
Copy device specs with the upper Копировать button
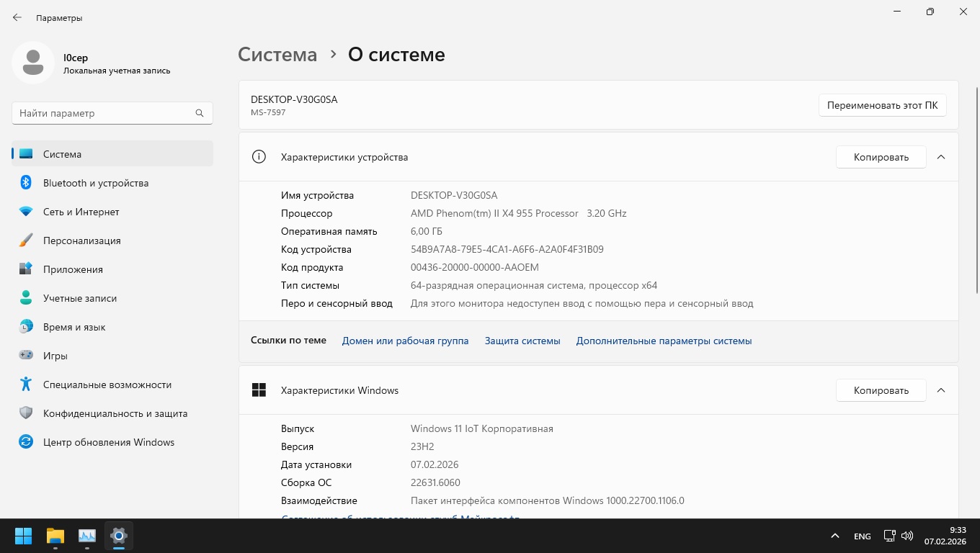(x=881, y=157)
